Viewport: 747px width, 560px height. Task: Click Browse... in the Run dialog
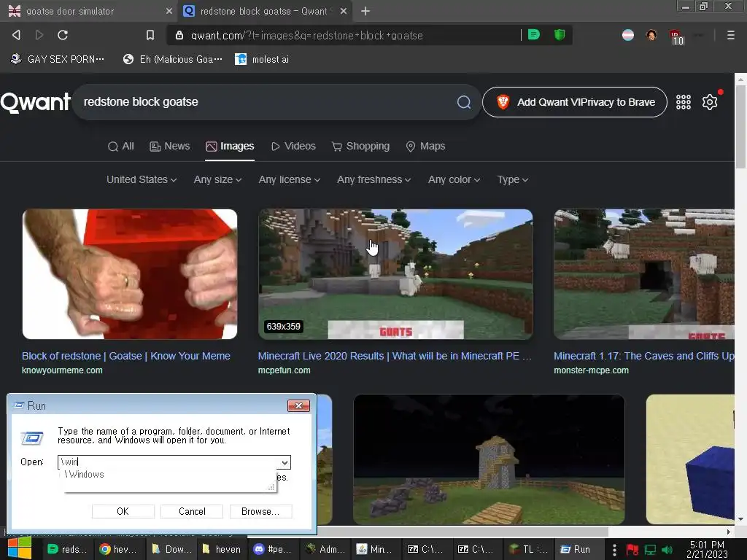click(x=260, y=511)
